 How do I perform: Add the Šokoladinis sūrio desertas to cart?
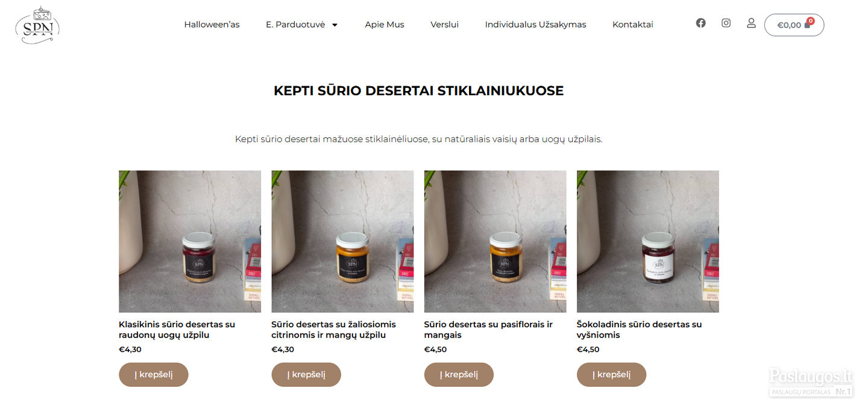(611, 374)
